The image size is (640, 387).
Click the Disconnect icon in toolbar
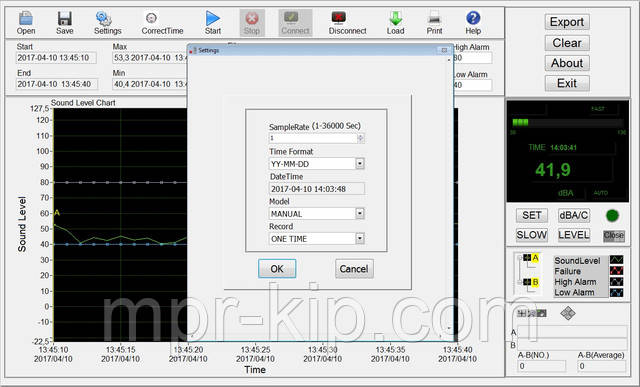coord(339,18)
